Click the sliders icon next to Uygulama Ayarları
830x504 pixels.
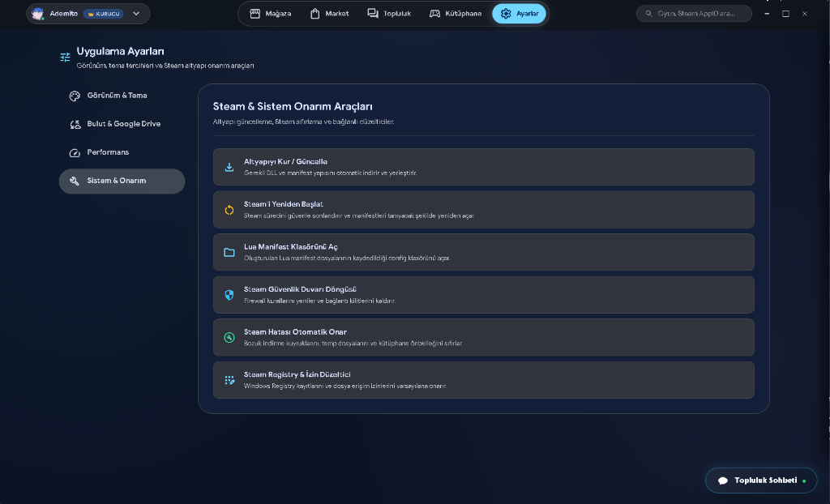[x=65, y=58]
